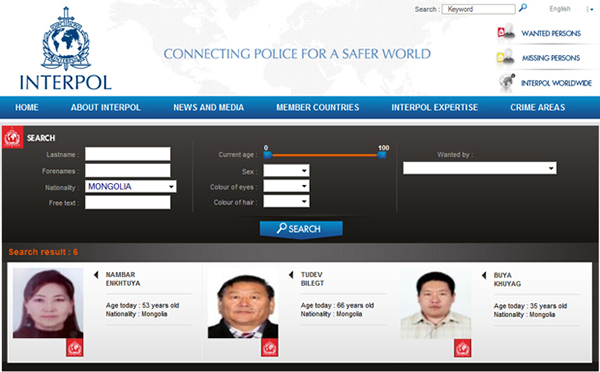The height and width of the screenshot is (372, 600).
Task: Click the minimum age slider handle at 0
Action: tap(268, 155)
